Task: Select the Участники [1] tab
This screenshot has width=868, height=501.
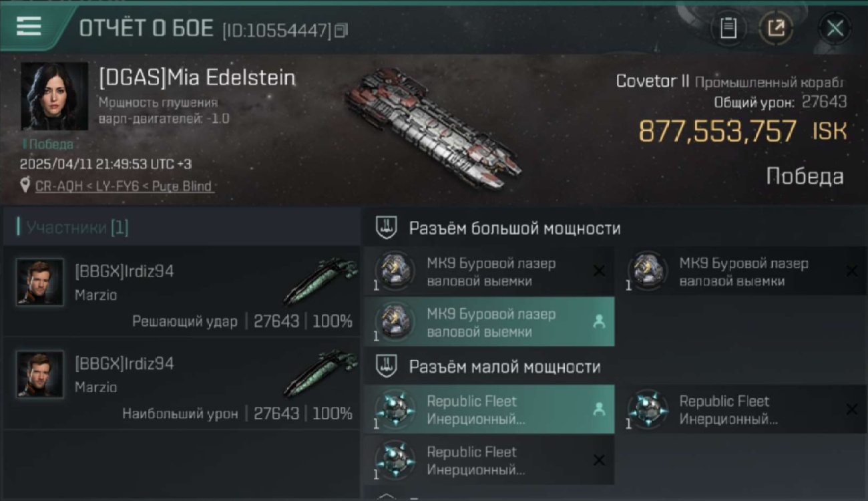Action: tap(77, 228)
